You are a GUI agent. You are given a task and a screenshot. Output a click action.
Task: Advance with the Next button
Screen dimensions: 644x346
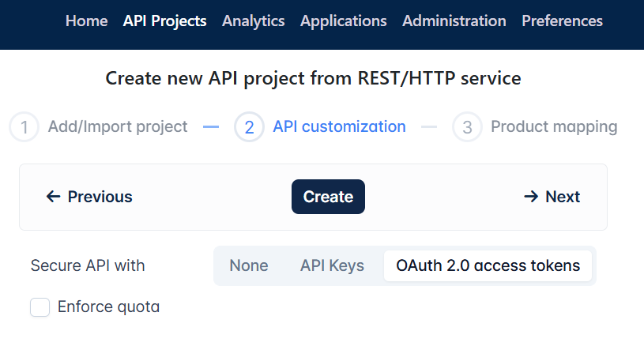(x=552, y=197)
